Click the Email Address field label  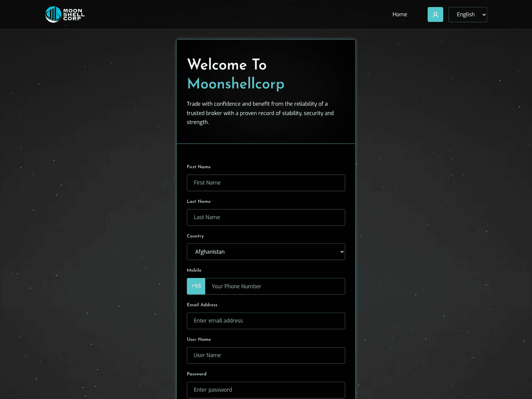coord(202,305)
